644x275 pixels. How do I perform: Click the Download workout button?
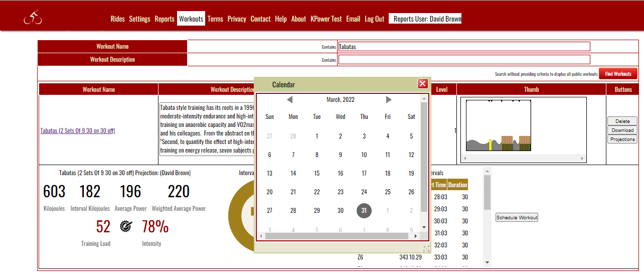point(622,130)
